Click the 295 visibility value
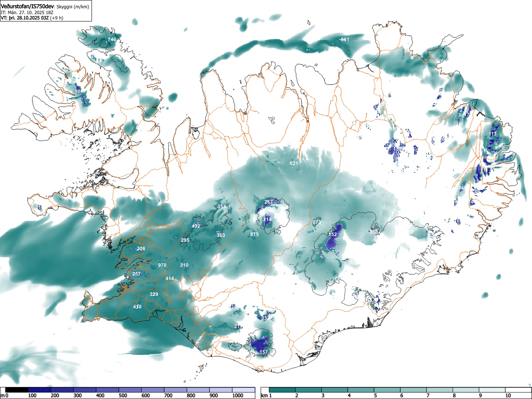Screen dimensions: 532x399 tap(185, 240)
